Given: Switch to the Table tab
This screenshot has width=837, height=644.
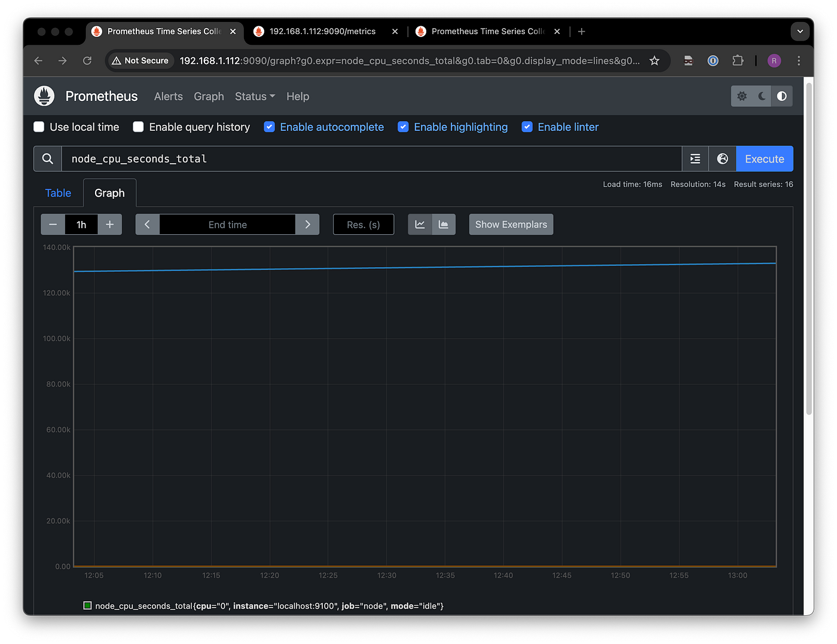Looking at the screenshot, I should [x=58, y=193].
